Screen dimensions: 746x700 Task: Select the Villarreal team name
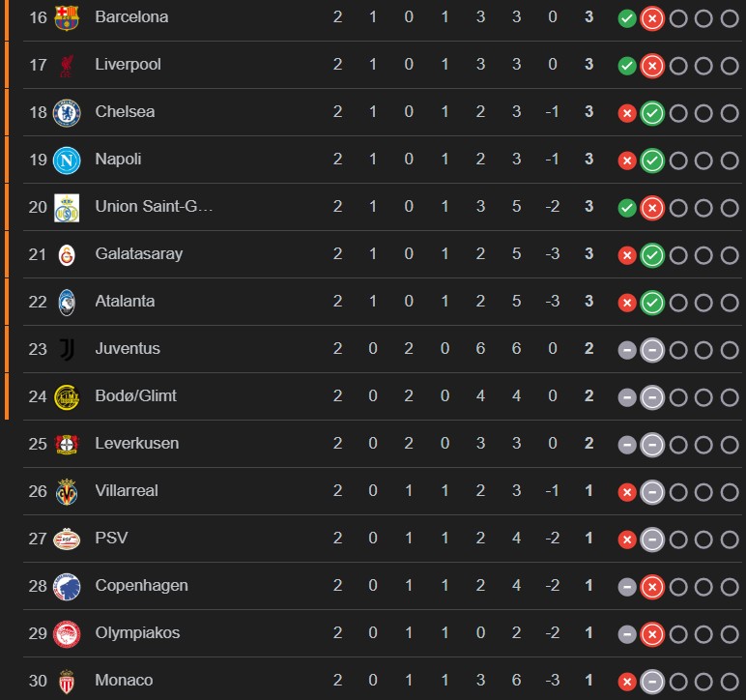pos(126,491)
